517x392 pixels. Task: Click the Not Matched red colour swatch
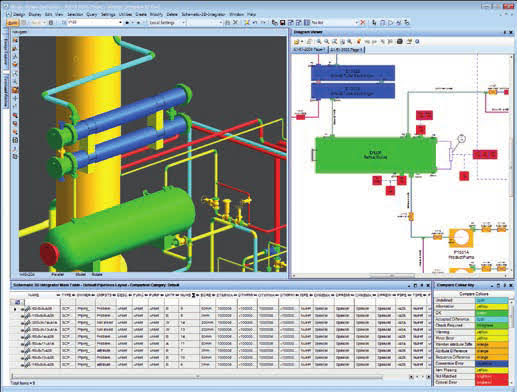(x=491, y=376)
